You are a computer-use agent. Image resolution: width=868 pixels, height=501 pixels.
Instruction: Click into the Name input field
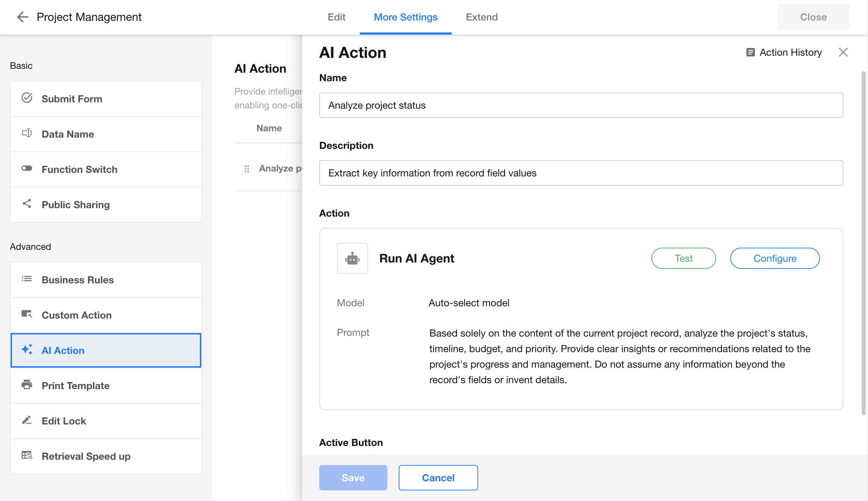pyautogui.click(x=581, y=105)
